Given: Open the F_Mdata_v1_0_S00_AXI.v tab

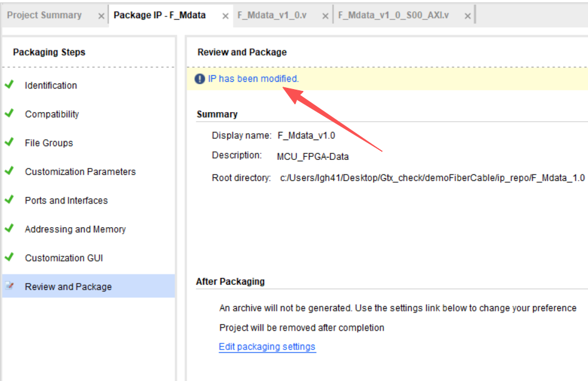Looking at the screenshot, I should coord(394,15).
